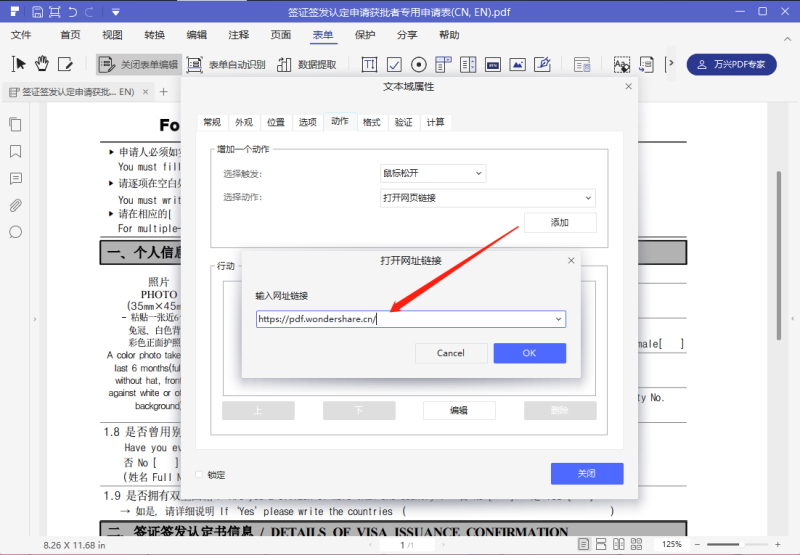This screenshot has width=800, height=555.
Task: Open the Protect ribbon tab
Action: pyautogui.click(x=365, y=35)
